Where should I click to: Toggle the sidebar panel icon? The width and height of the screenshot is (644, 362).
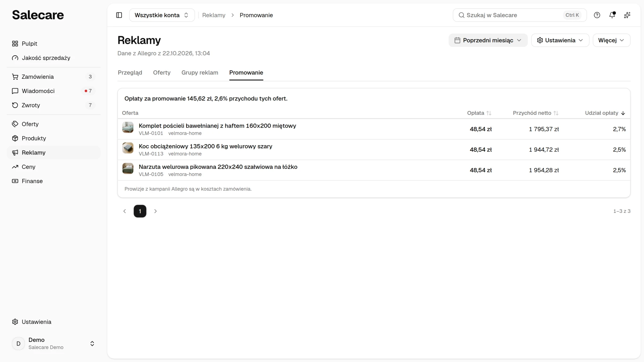[119, 15]
